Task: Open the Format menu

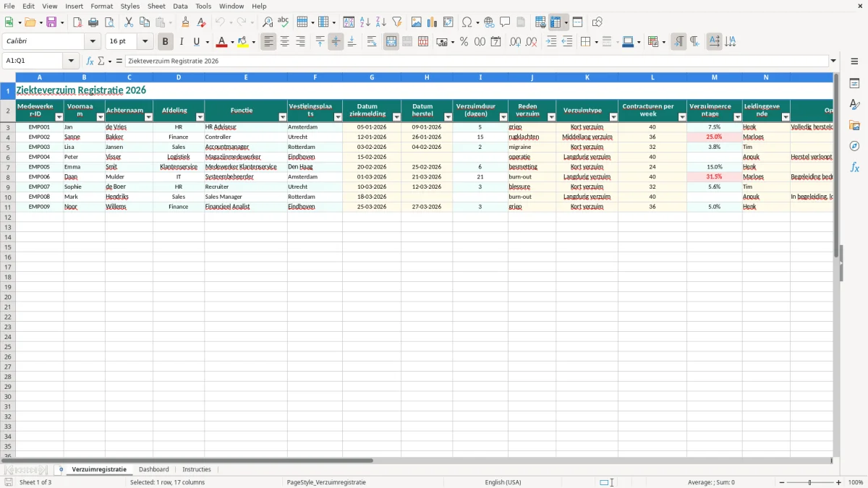Action: pyautogui.click(x=102, y=6)
